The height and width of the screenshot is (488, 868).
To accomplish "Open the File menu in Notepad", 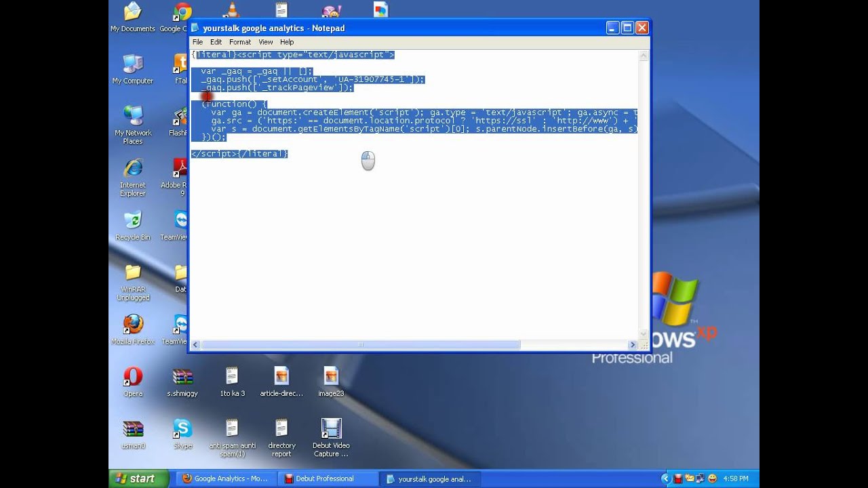I will tap(197, 42).
